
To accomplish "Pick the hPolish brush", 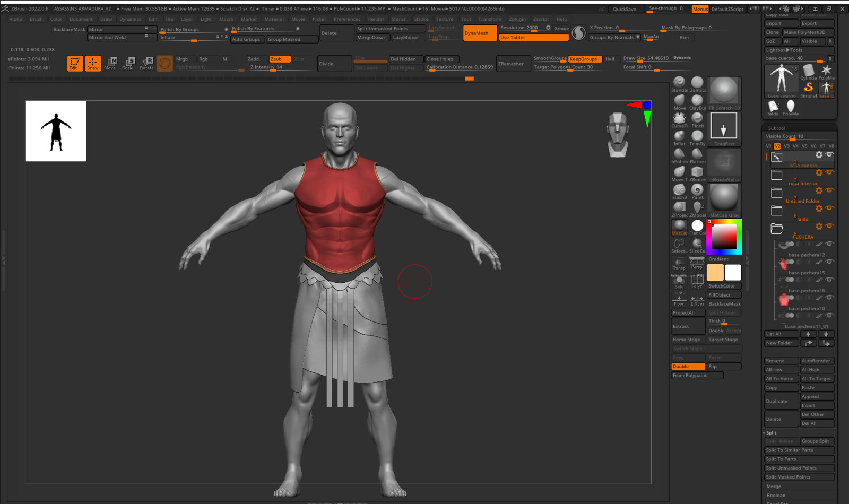I will [679, 154].
